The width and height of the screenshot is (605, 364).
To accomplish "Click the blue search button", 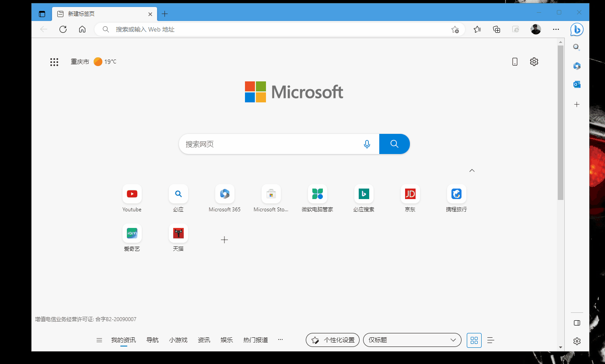I will 395,144.
